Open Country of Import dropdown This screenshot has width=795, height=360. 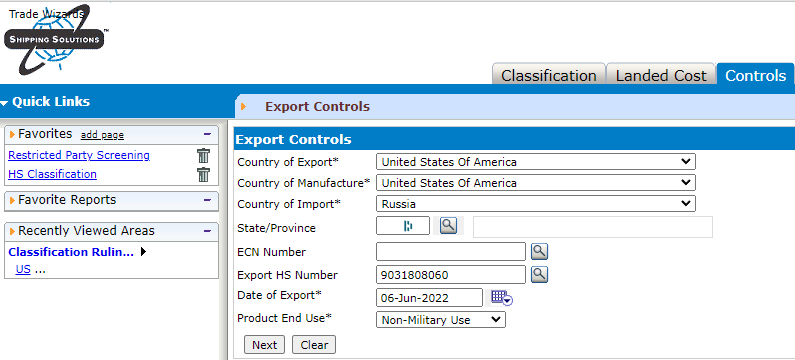point(536,204)
